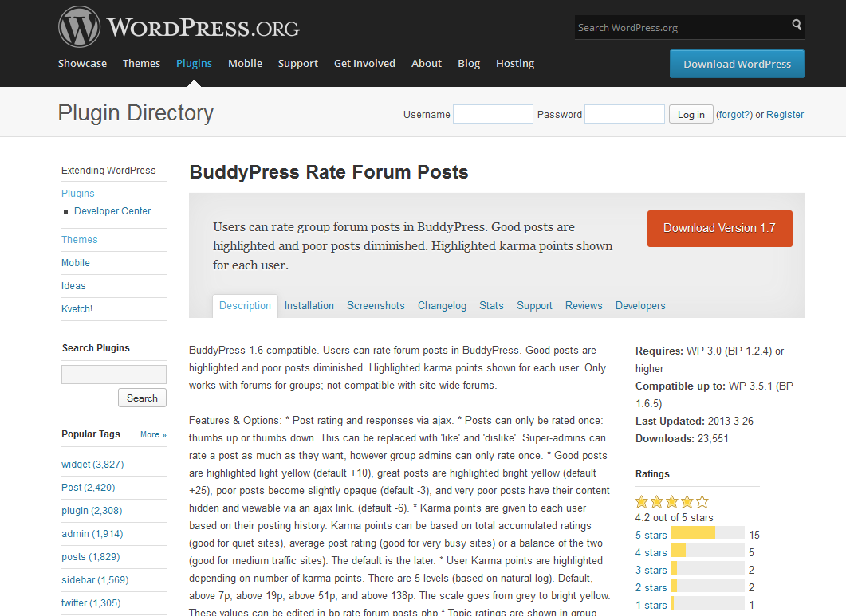Screen dimensions: 846x616
Task: Click the sidebar Search button
Action: (x=142, y=398)
